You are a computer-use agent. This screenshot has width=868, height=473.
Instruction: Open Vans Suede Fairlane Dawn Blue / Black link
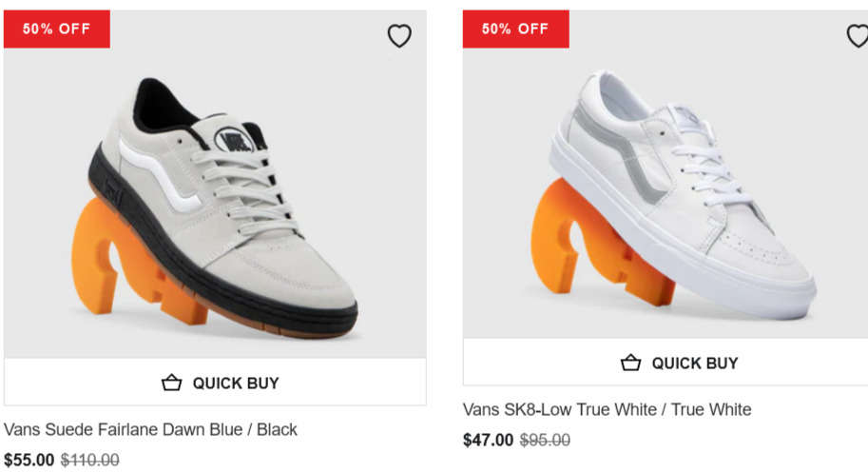(x=150, y=429)
